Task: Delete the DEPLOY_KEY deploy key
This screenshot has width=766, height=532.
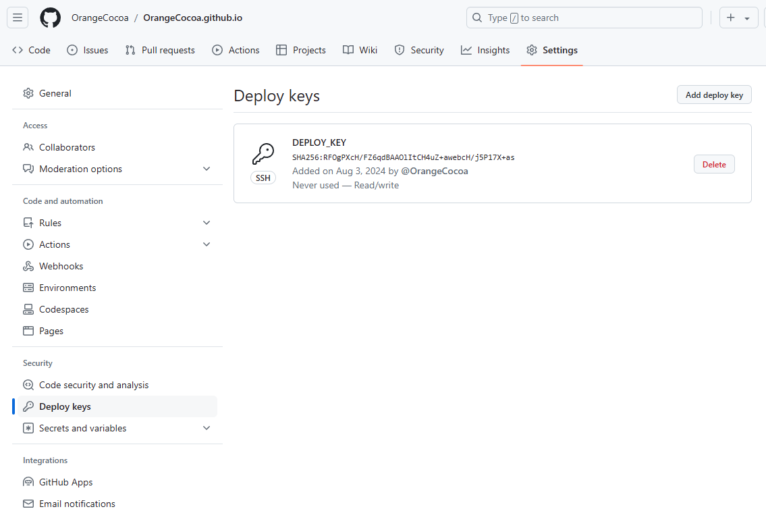Action: 714,164
